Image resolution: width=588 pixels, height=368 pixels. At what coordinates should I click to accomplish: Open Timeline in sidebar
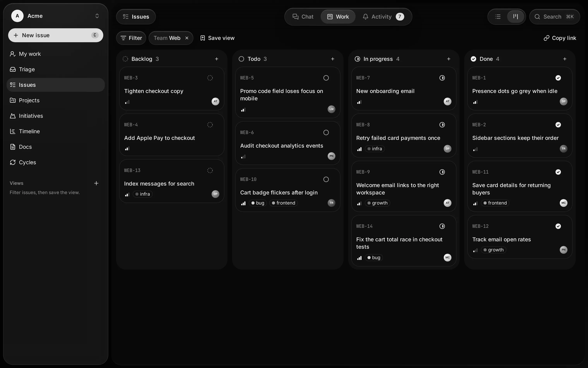click(56, 131)
